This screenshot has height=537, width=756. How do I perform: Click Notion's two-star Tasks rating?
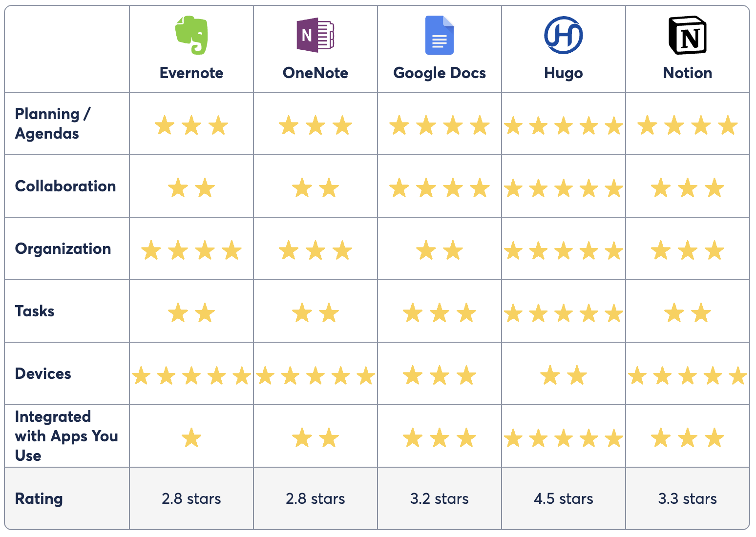[x=688, y=313]
